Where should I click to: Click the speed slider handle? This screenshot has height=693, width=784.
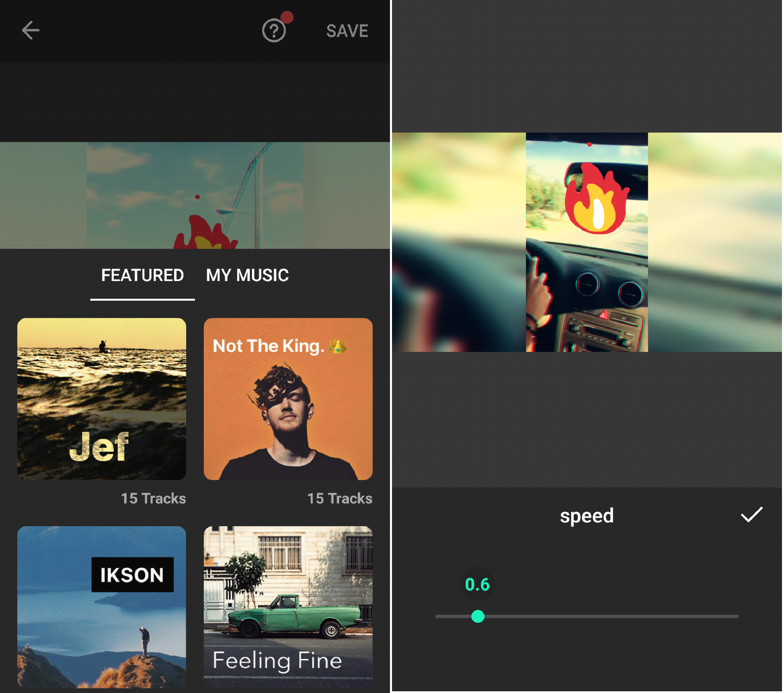click(x=477, y=616)
